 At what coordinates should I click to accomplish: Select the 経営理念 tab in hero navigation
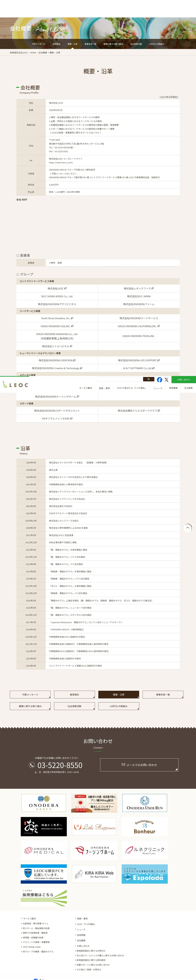click(56, 44)
